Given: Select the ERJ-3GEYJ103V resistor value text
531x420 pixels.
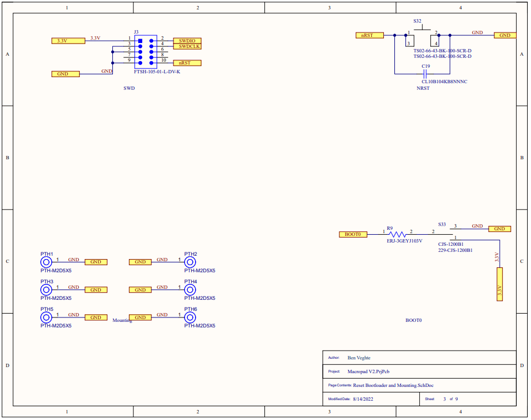Looking at the screenshot, I should pos(404,241).
